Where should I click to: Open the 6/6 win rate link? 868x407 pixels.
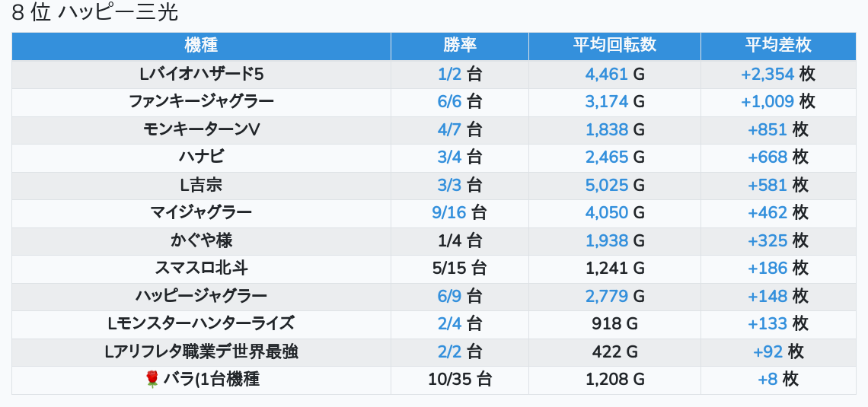pyautogui.click(x=449, y=101)
